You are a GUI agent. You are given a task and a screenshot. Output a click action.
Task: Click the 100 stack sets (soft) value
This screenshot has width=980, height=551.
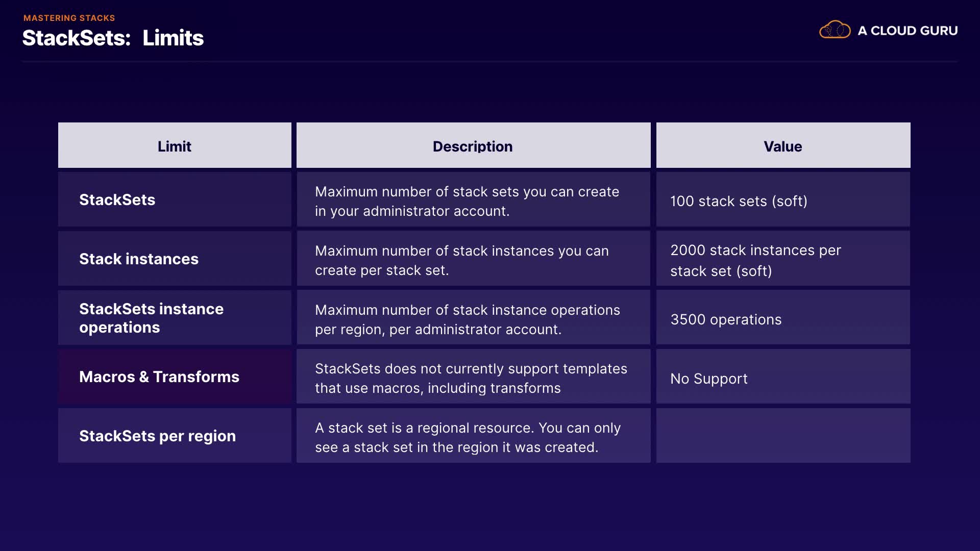click(x=739, y=201)
